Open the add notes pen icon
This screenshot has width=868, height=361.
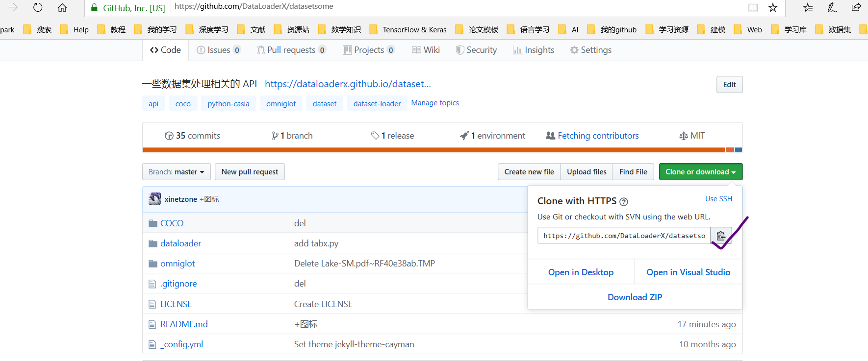832,7
